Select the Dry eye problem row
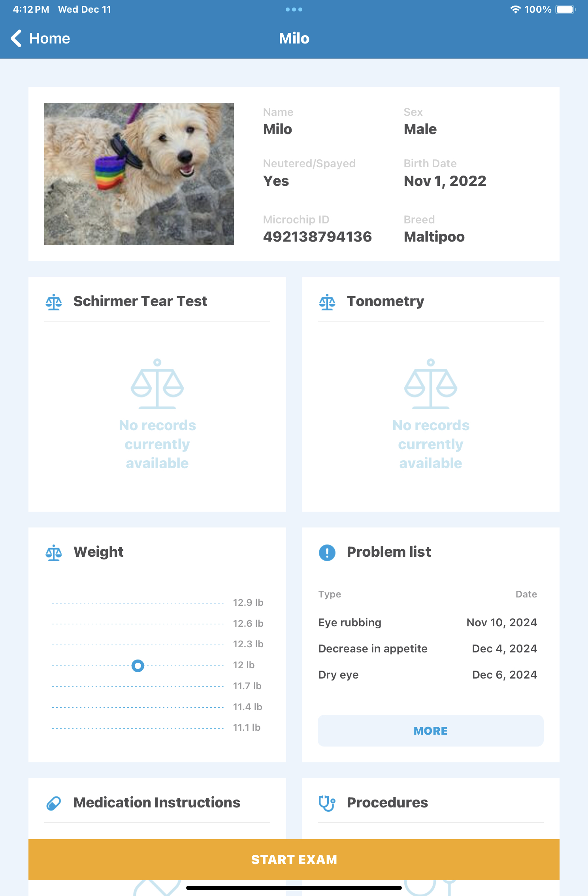 [x=428, y=675]
